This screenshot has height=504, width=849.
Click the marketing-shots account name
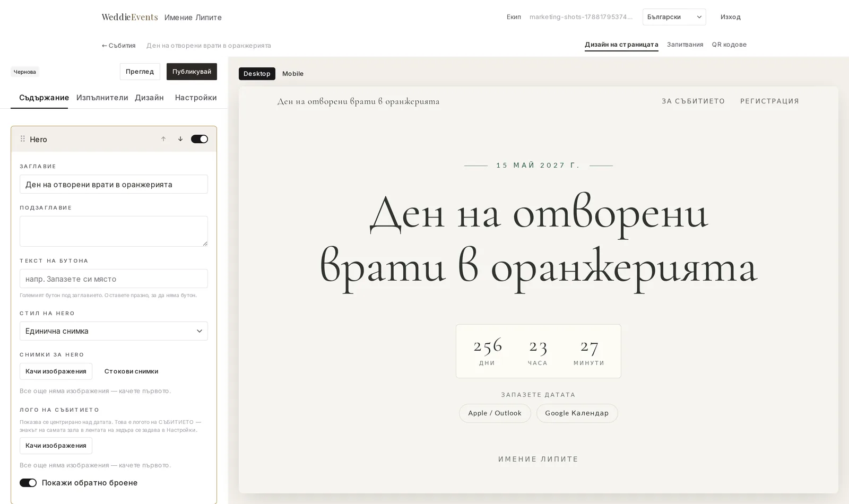click(581, 17)
